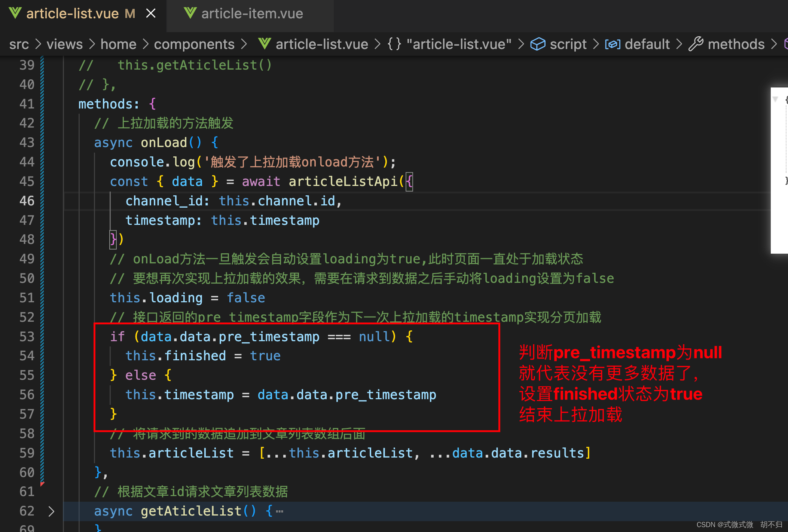Screen dimensions: 788x532
Task: Click the Vue icon on article-list.vue tab
Action: click(x=15, y=13)
